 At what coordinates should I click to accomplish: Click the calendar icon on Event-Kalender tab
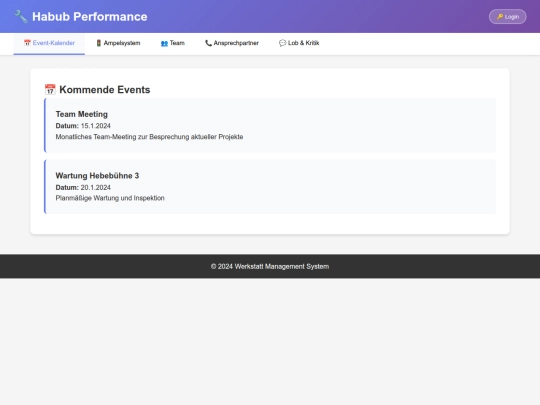[27, 43]
